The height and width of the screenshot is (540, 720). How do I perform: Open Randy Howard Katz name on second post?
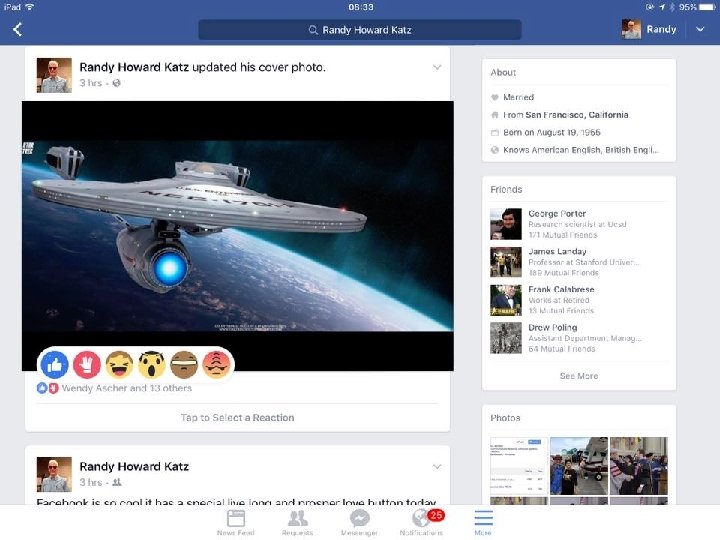(x=134, y=467)
